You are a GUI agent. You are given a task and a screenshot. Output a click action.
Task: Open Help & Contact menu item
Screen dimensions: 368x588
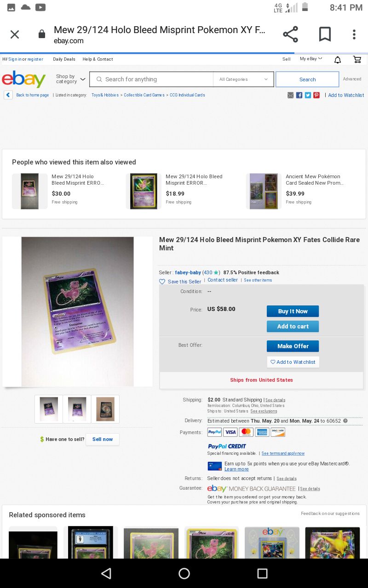pyautogui.click(x=98, y=59)
